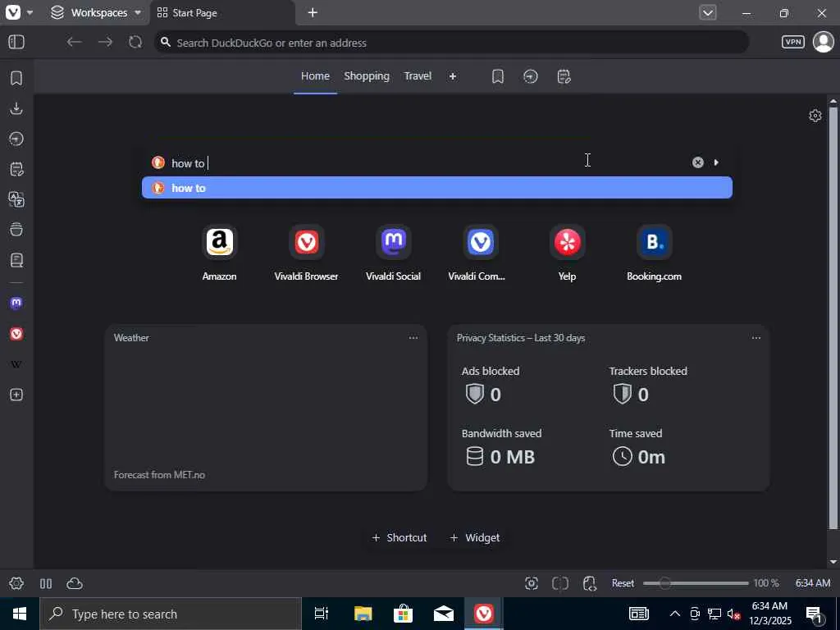The image size is (840, 630).
Task: Click the status bar clock
Action: [813, 583]
